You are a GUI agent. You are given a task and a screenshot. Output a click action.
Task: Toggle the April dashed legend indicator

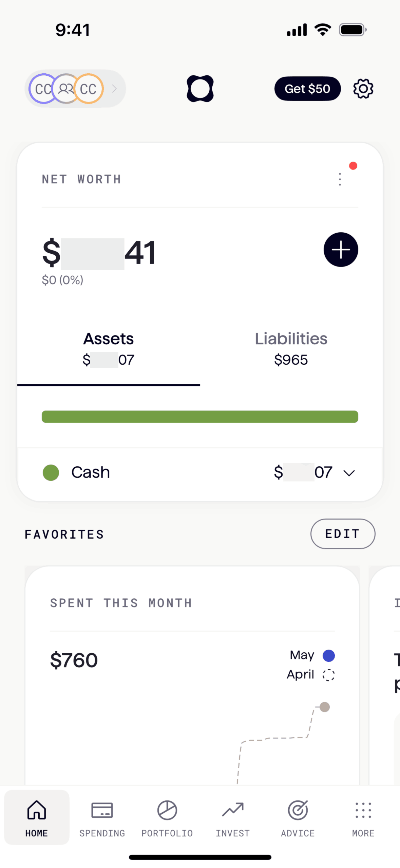(328, 675)
